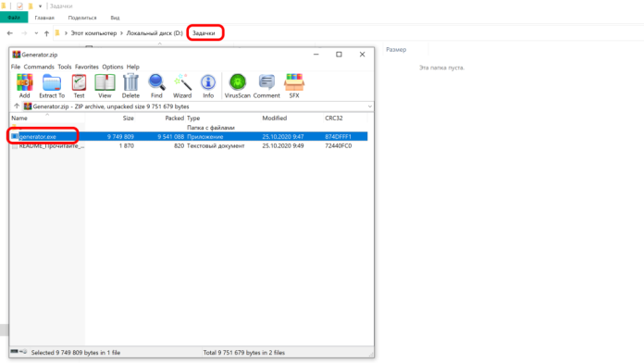Open the Options menu in WinRAR
This screenshot has height=363, width=644.
click(x=113, y=67)
